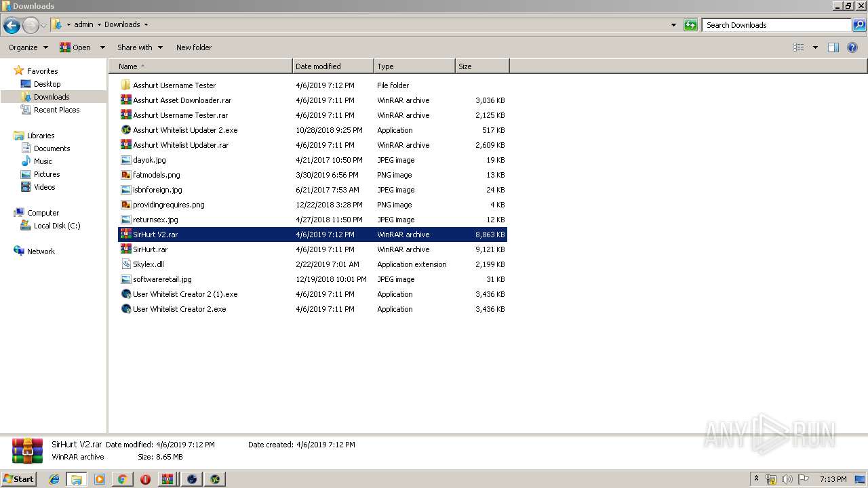The width and height of the screenshot is (868, 488).
Task: Sort by Date modified column header
Action: (x=333, y=66)
